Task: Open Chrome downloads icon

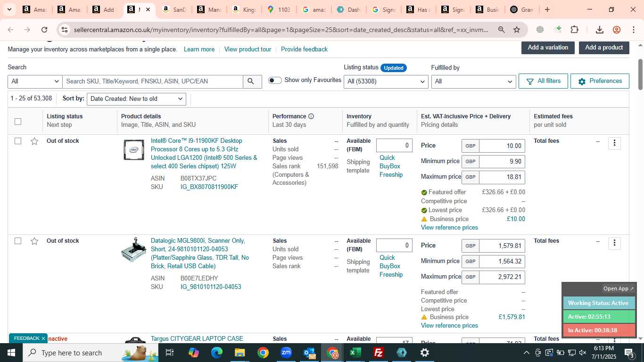Action: (600, 30)
